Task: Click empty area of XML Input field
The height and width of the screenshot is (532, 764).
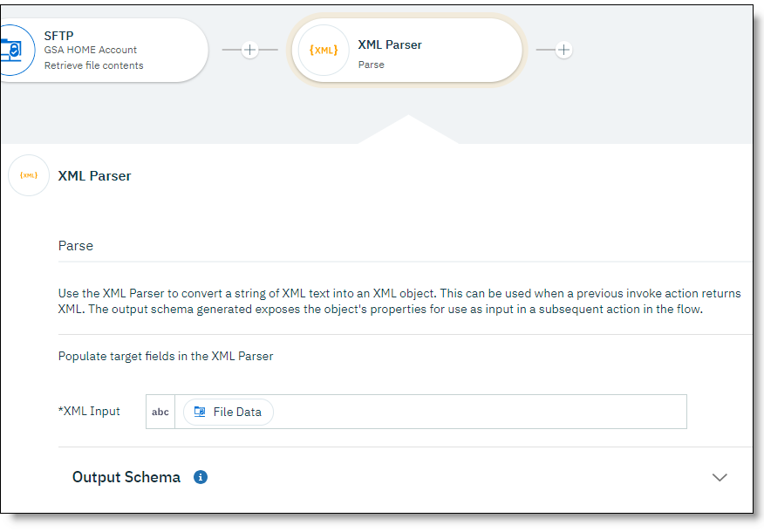Action: [x=480, y=412]
